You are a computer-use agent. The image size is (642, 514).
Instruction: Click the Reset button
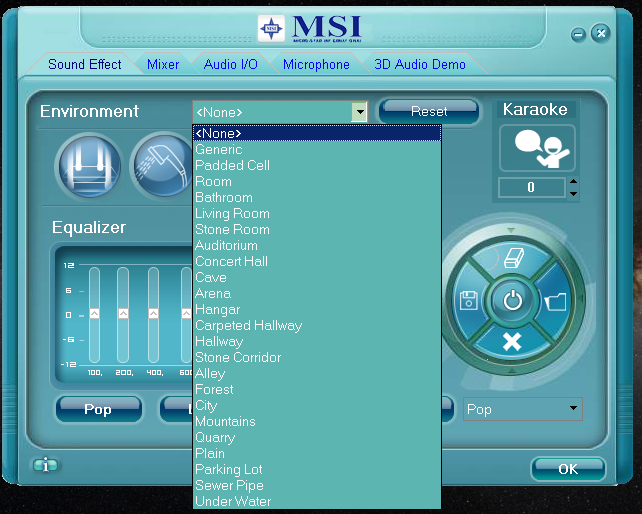pos(429,111)
